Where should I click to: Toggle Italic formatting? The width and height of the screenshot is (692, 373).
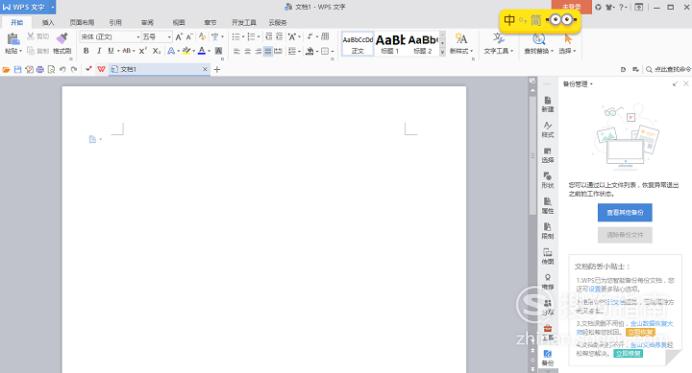(99, 51)
